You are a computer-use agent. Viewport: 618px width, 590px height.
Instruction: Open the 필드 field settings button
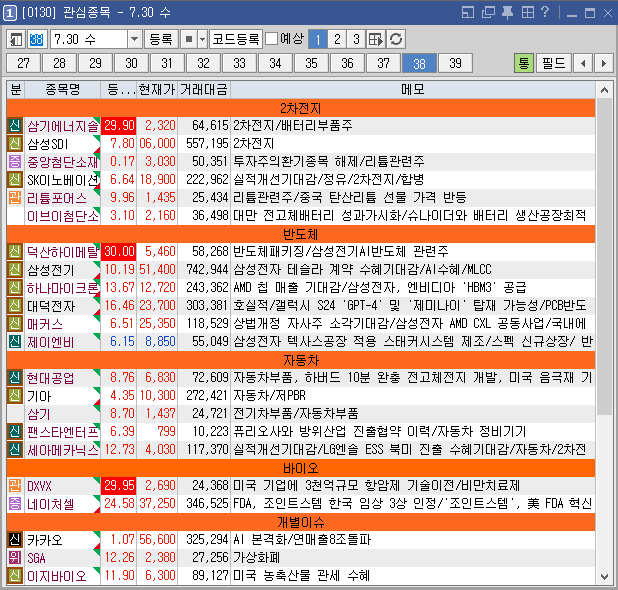click(554, 63)
